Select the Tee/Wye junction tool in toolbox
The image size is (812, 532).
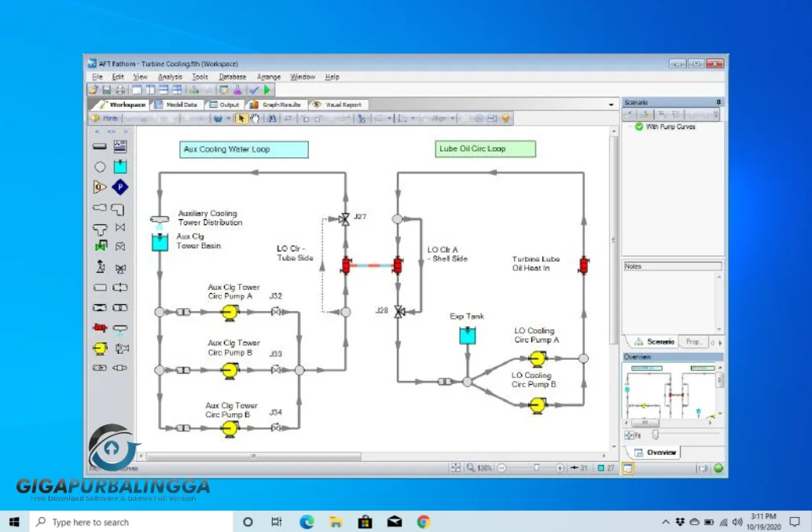point(100,228)
